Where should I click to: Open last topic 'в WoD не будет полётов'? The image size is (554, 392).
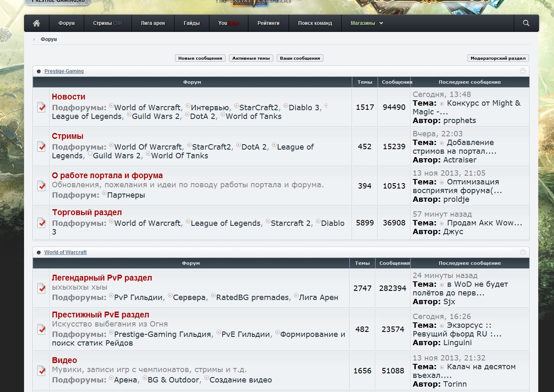460,289
